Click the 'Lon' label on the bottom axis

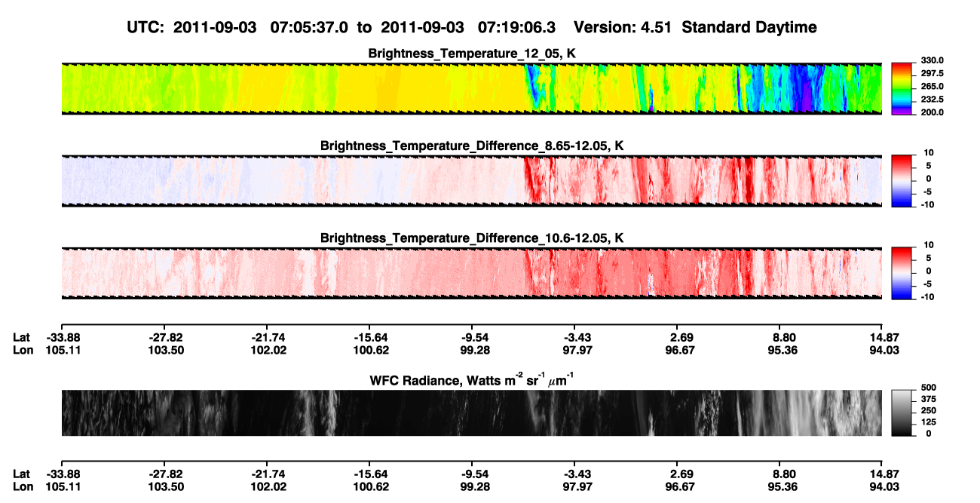coord(23,486)
